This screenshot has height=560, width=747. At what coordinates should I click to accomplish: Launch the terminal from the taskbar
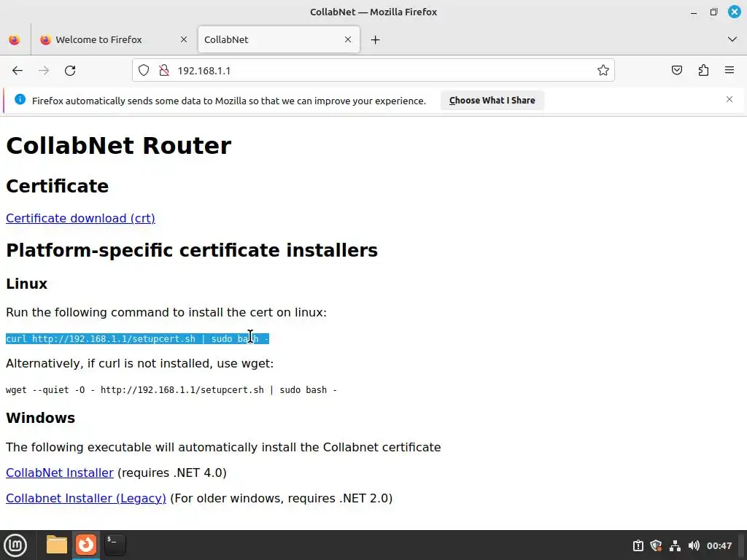pos(115,545)
